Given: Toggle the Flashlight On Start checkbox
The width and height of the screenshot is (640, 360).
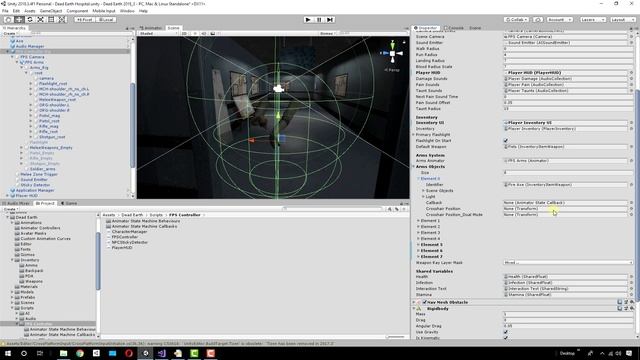Looking at the screenshot, I should point(506,140).
